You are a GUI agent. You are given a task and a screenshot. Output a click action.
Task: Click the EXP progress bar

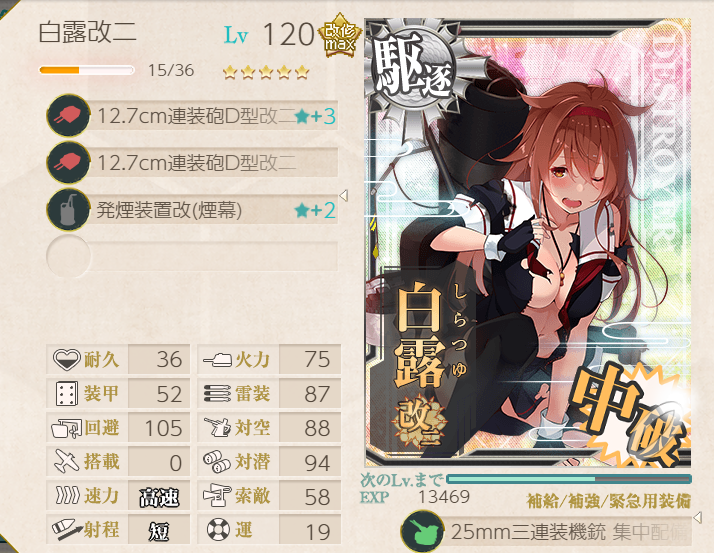tap(569, 479)
